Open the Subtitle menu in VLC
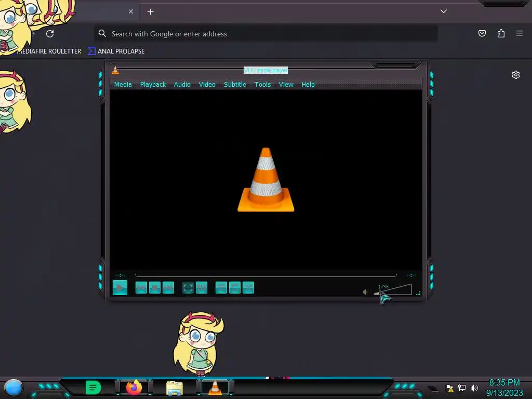 (x=235, y=85)
